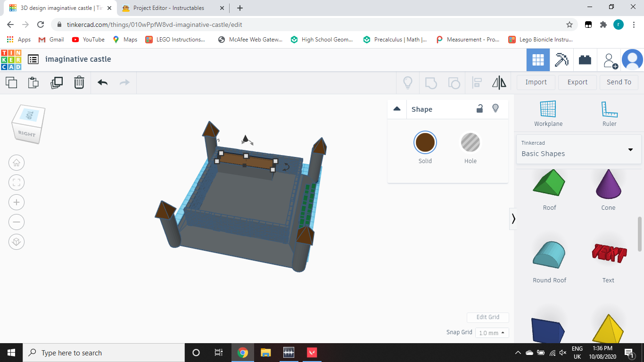Image resolution: width=644 pixels, height=362 pixels.
Task: Toggle the lock editing icon in Shape panel
Action: pyautogui.click(x=479, y=108)
